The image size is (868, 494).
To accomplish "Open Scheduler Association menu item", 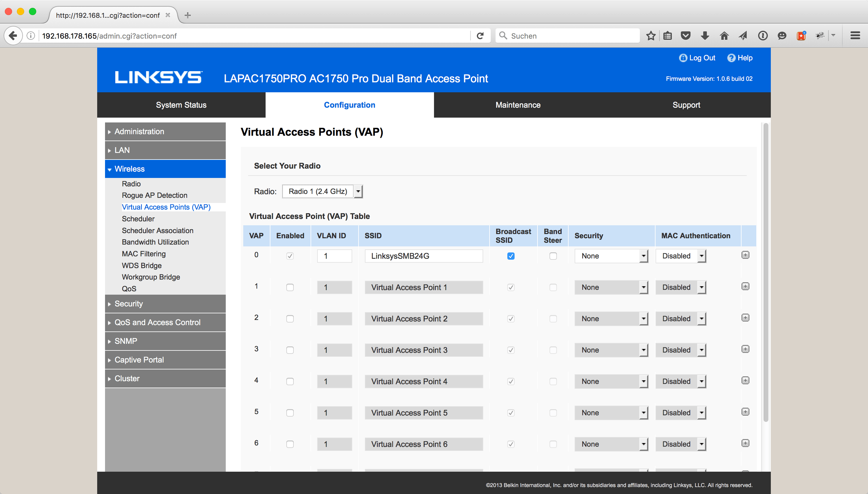I will 158,231.
